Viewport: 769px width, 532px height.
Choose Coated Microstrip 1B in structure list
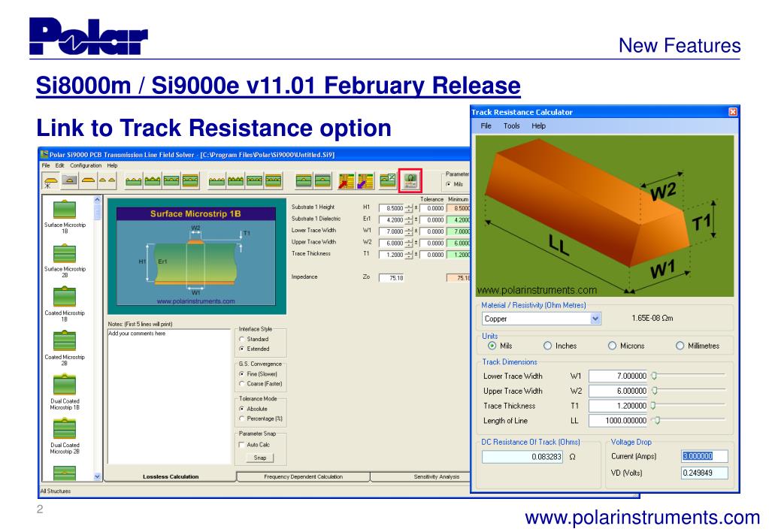coord(65,304)
